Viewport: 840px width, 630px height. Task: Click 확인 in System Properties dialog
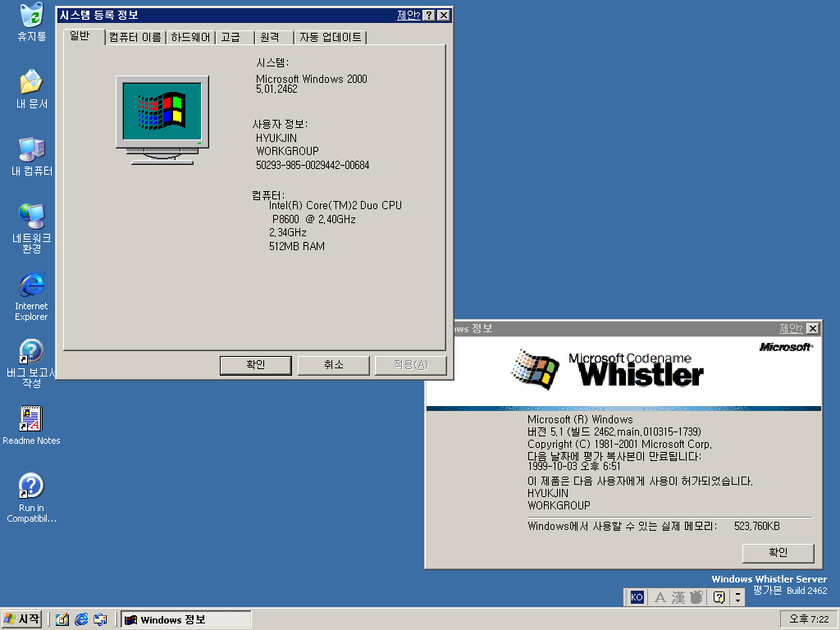coord(256,365)
